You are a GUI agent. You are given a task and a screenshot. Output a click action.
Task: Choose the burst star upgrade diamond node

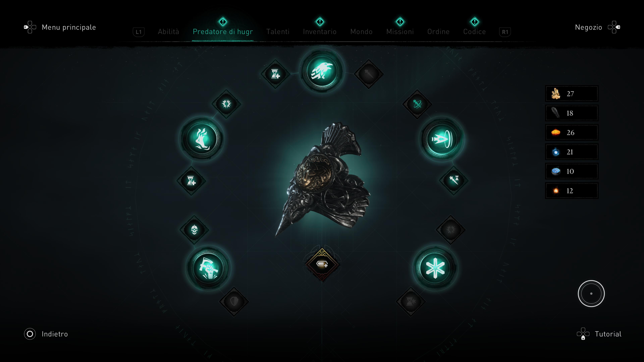point(227,104)
